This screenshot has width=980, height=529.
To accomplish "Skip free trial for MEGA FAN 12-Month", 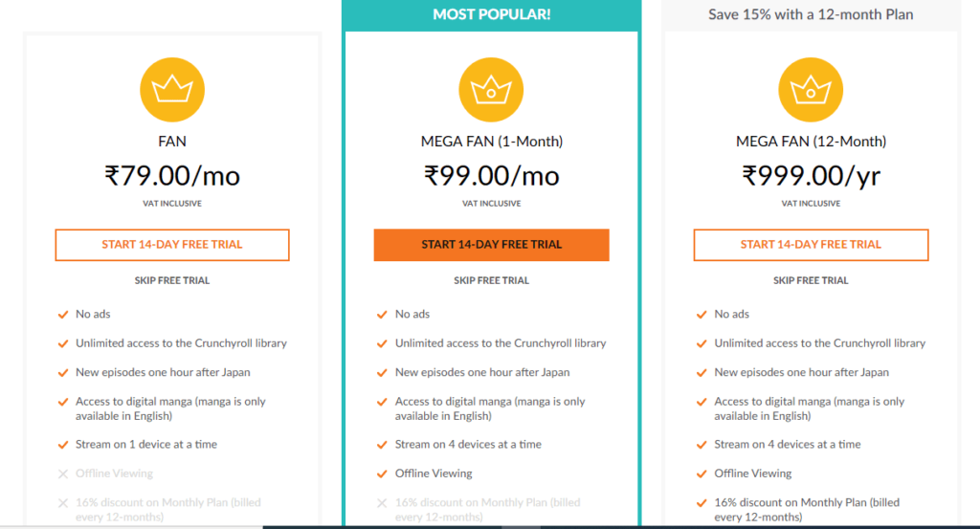I will (x=811, y=280).
